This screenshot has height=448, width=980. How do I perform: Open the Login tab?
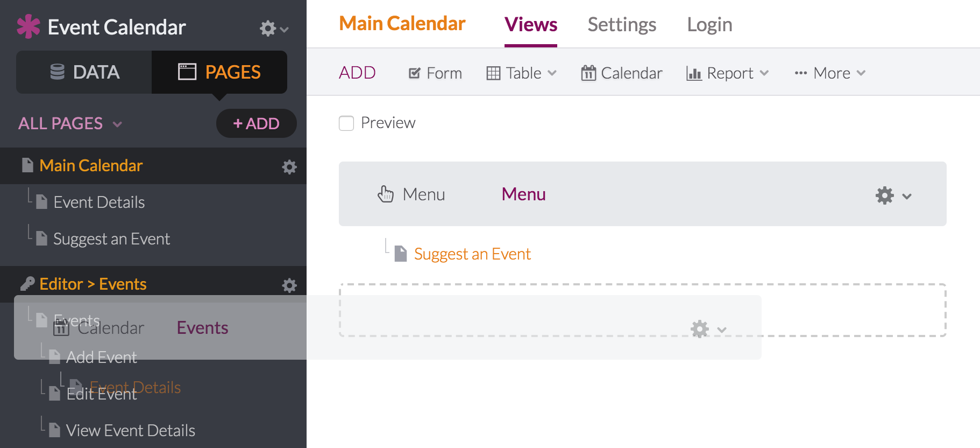point(709,25)
